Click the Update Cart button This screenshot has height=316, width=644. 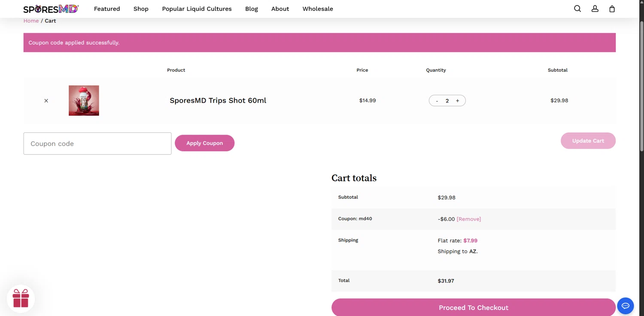click(588, 141)
